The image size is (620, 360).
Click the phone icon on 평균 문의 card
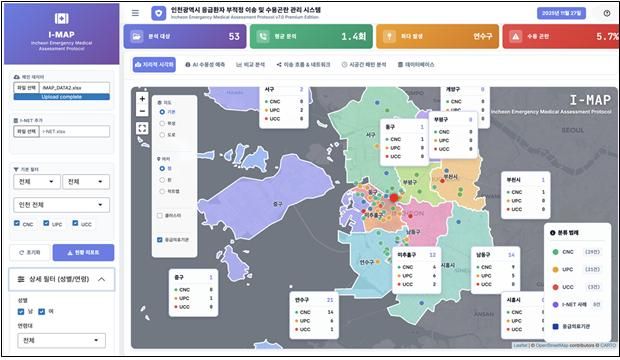[263, 36]
